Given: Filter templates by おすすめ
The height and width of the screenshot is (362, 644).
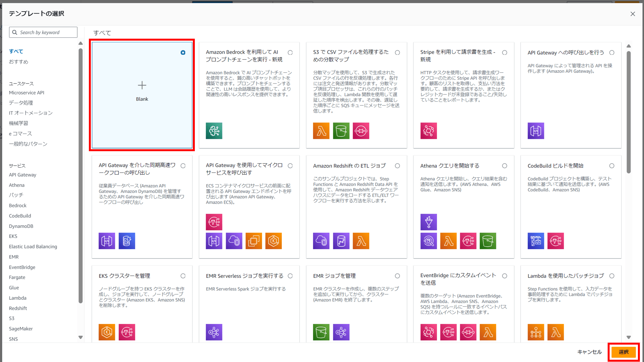Looking at the screenshot, I should (x=19, y=62).
